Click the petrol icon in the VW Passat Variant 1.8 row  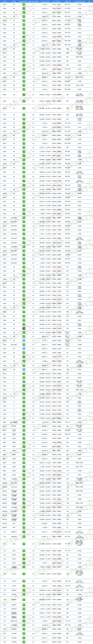tap(24, 613)
